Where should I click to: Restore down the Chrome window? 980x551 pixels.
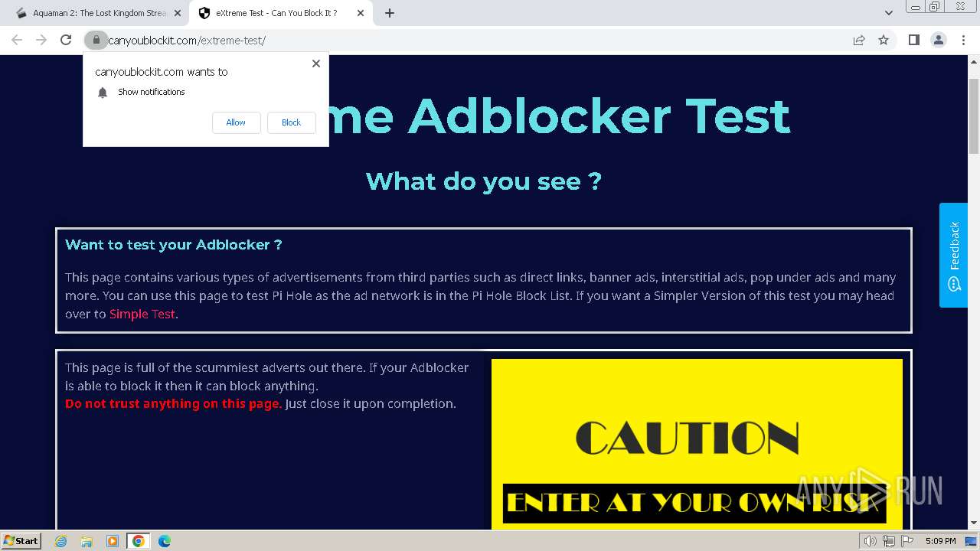tap(934, 7)
